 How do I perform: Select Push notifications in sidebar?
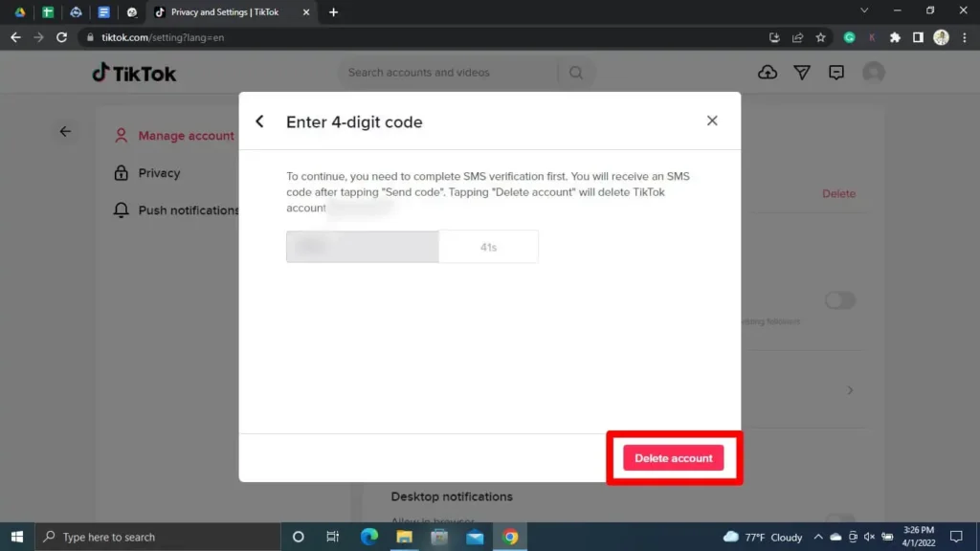click(176, 210)
